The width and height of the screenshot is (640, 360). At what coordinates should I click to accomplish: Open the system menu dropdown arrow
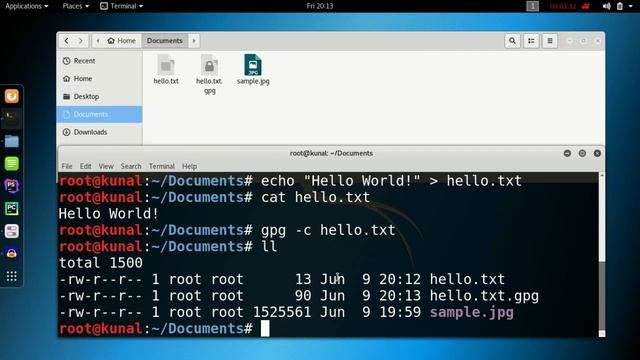[631, 6]
